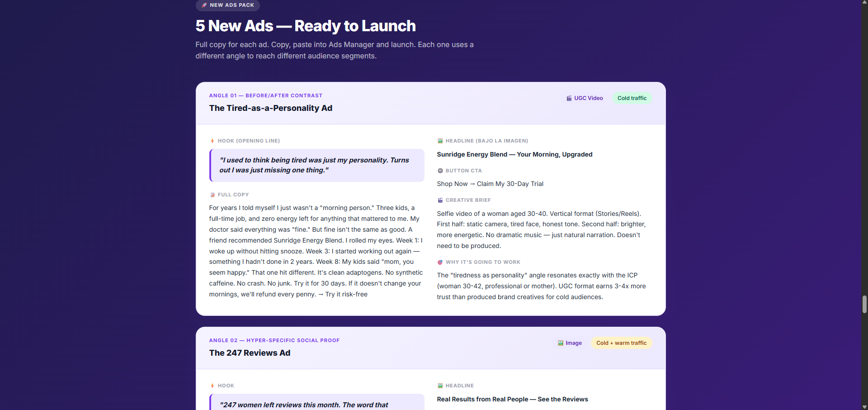Click the document icon next to FULL COPY
Screen dimensions: 868x410
[212, 195]
